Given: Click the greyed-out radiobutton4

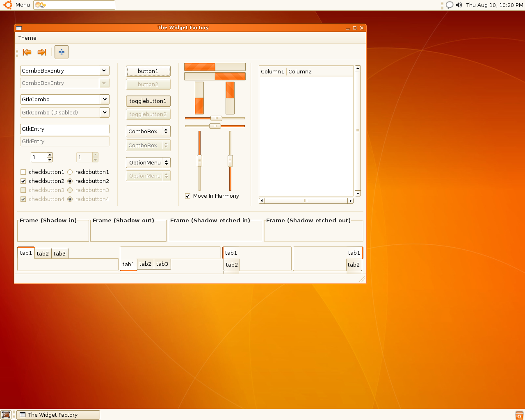Looking at the screenshot, I should click(x=70, y=199).
